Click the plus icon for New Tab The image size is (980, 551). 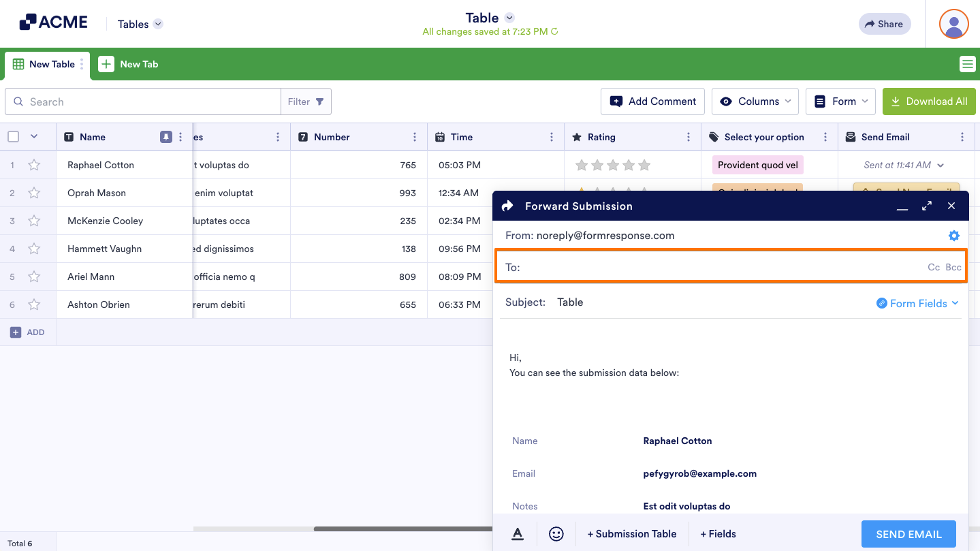[x=106, y=64]
